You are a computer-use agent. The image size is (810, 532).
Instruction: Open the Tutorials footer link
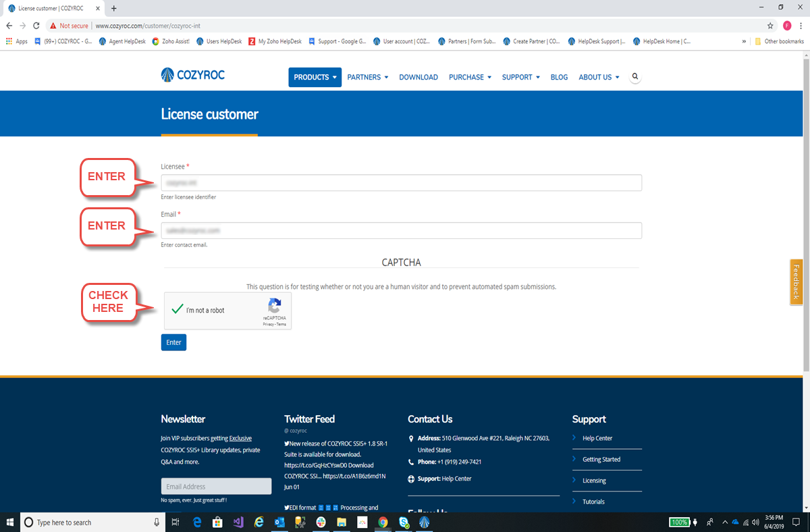[593, 502]
